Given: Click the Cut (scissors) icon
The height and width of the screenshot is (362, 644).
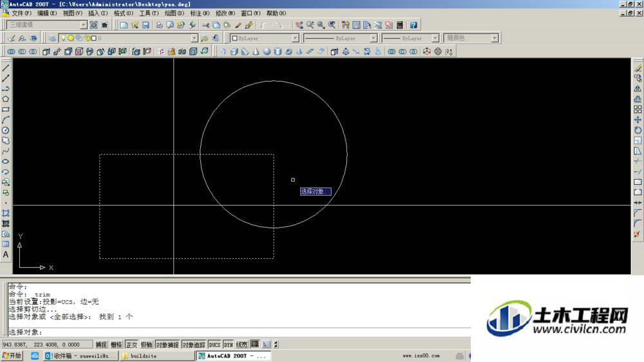Looking at the screenshot, I should 205,25.
